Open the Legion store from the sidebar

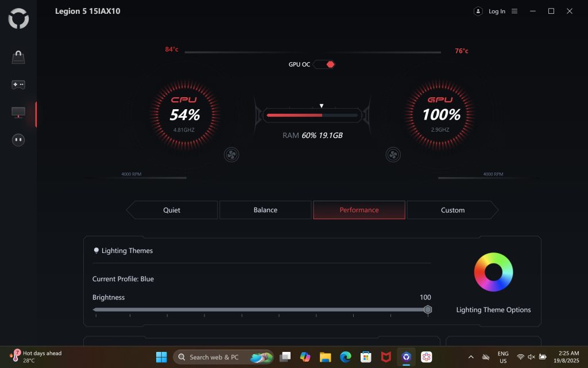(18, 56)
